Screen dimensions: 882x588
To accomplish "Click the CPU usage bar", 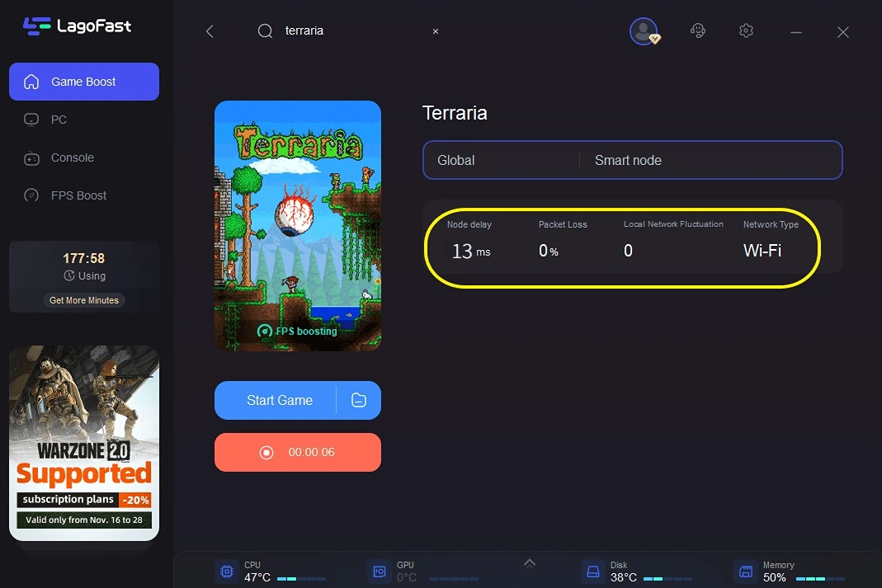I will pyautogui.click(x=301, y=578).
